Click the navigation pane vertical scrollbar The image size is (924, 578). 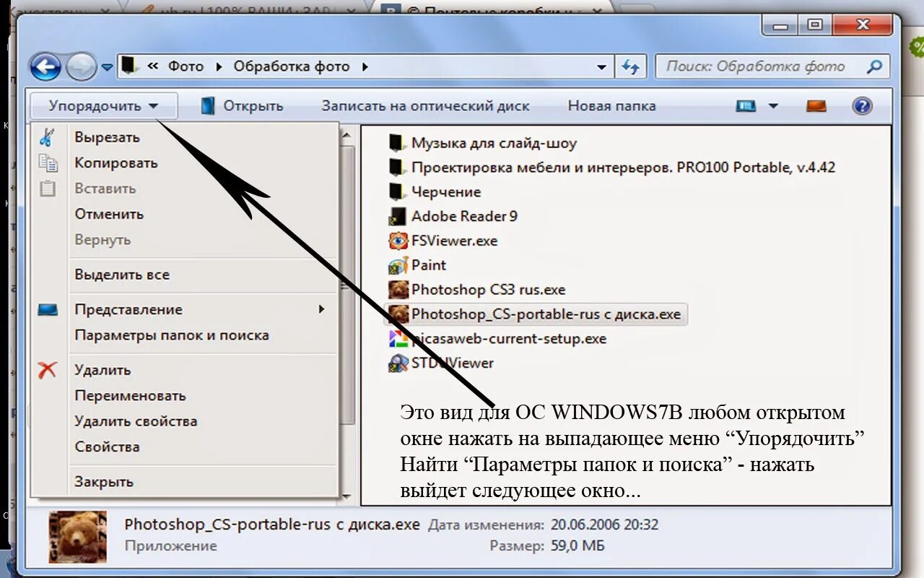[x=348, y=286]
